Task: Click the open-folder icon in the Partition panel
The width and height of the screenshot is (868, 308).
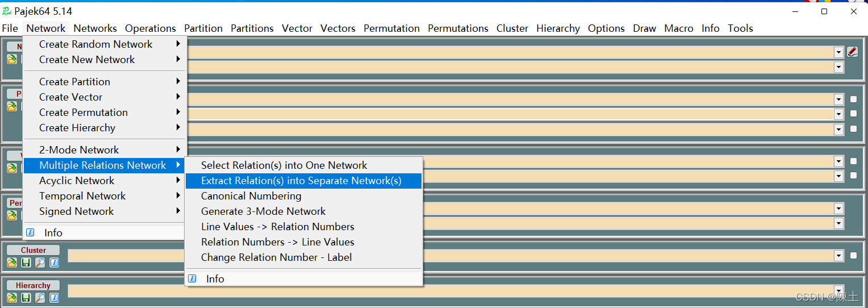Action: click(x=12, y=106)
